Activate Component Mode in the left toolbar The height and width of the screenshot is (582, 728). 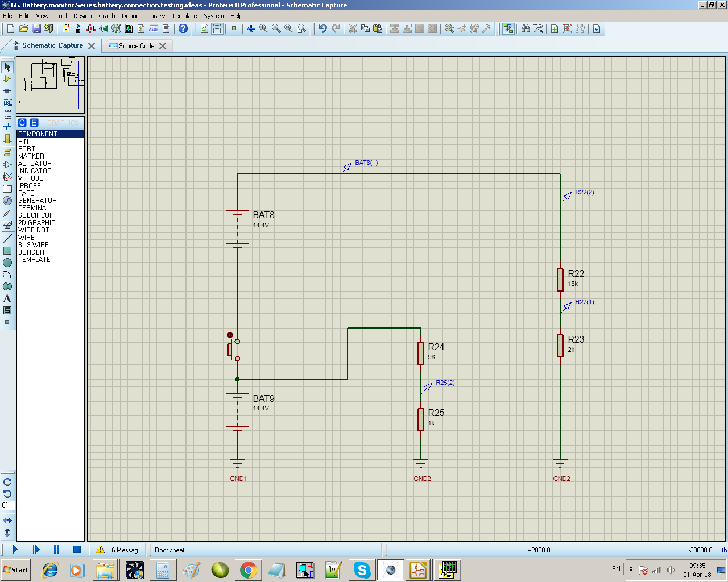tap(7, 80)
